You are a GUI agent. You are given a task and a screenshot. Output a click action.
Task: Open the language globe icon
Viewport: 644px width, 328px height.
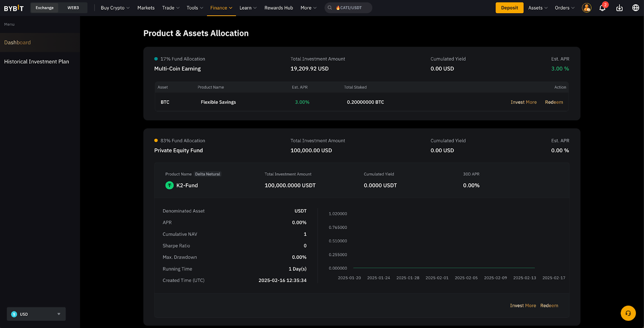[636, 8]
